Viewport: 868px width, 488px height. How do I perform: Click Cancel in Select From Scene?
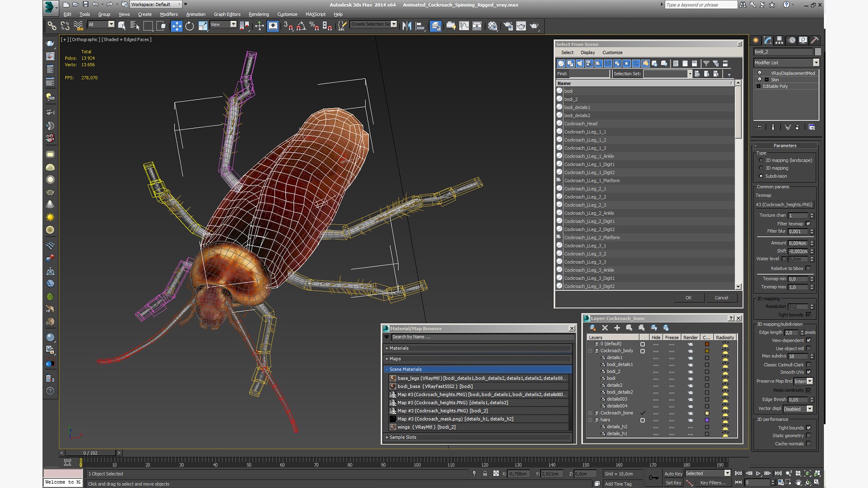click(x=721, y=298)
